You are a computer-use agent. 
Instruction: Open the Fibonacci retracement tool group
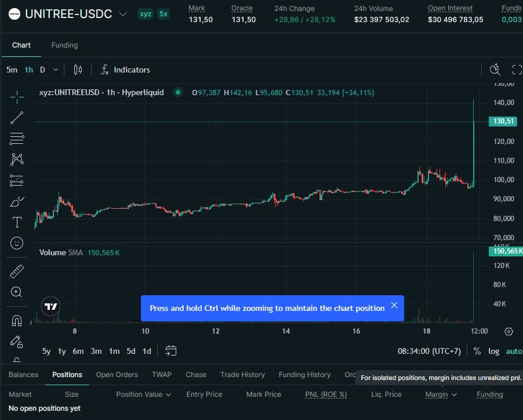(x=17, y=139)
